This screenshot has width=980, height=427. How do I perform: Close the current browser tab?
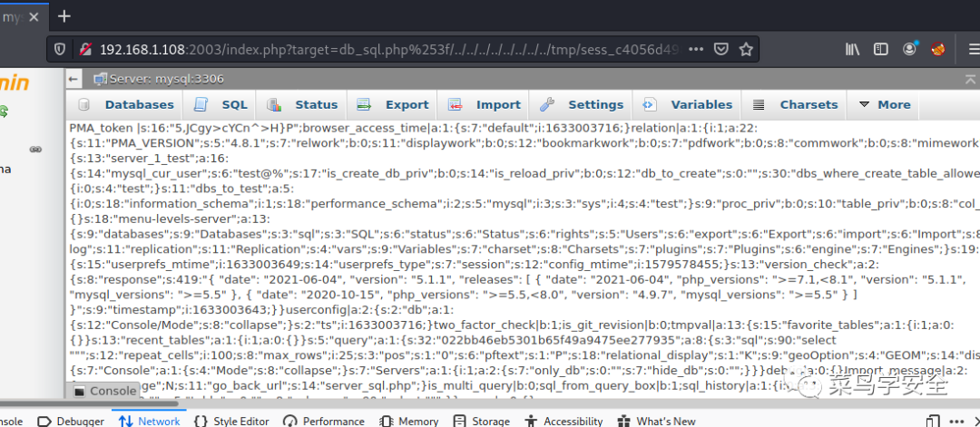(x=34, y=17)
